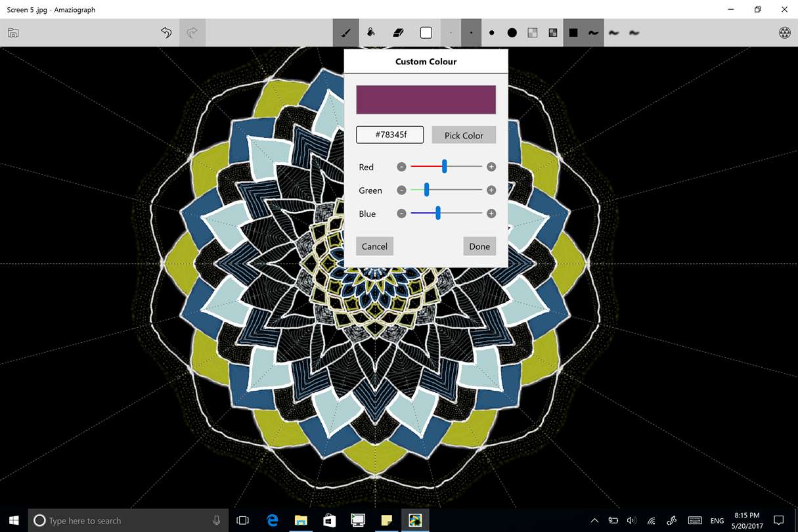Click the redo arrow

point(192,33)
